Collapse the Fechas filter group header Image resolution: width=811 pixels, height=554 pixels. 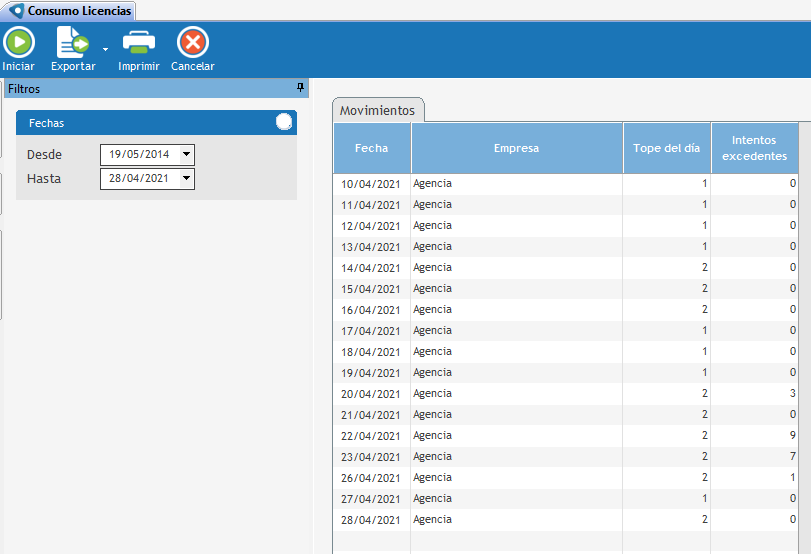[140, 123]
